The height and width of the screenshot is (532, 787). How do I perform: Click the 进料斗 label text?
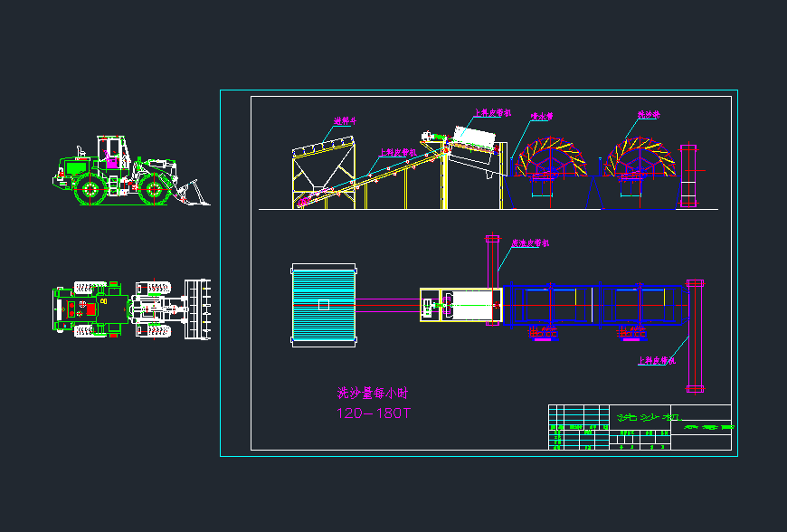click(345, 120)
